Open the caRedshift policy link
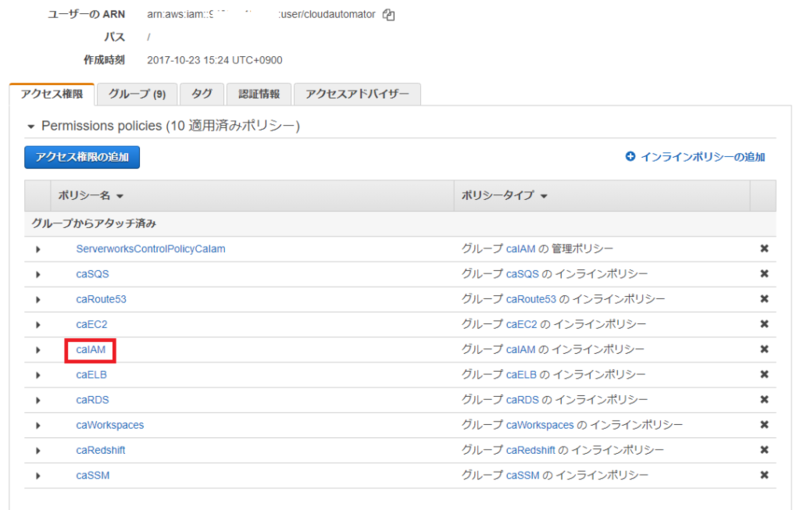This screenshot has height=510, width=800. coord(101,450)
